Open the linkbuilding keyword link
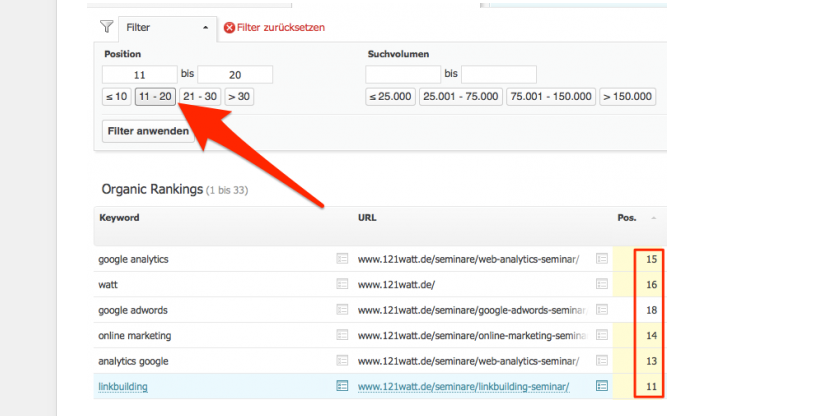This screenshot has width=834, height=416. pos(121,385)
